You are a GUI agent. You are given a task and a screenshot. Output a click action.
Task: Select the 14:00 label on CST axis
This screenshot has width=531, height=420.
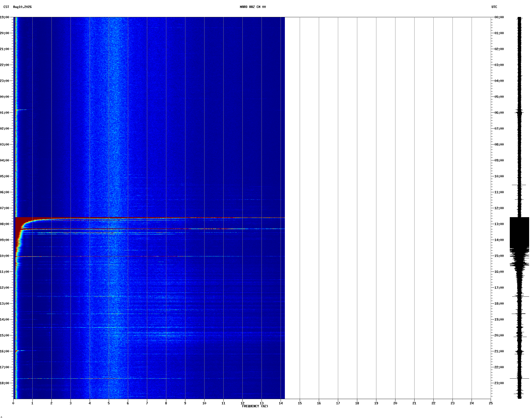5,320
